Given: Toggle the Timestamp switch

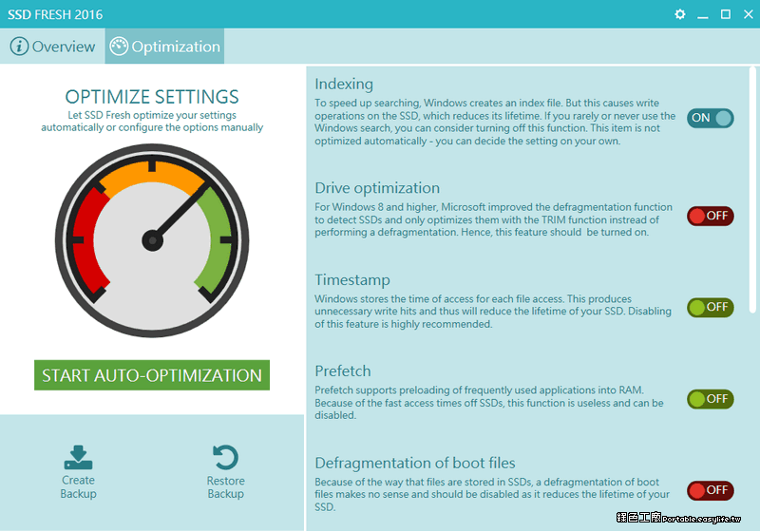Looking at the screenshot, I should pos(710,307).
